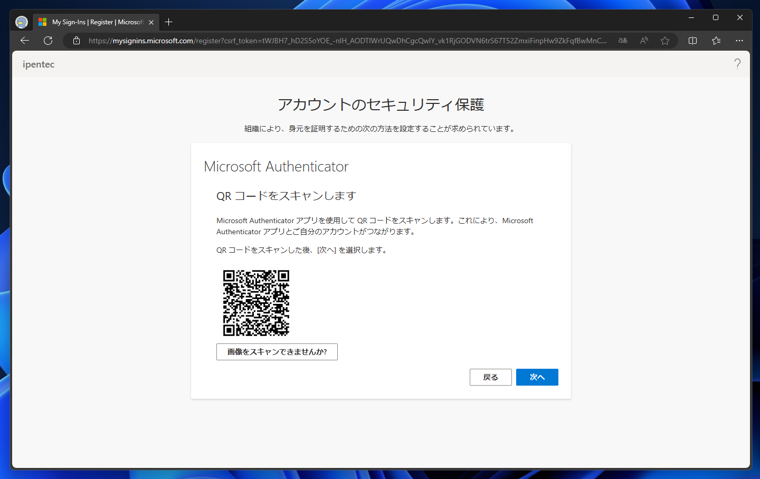The height and width of the screenshot is (479, 760).
Task: View site info via the lock icon
Action: (77, 41)
